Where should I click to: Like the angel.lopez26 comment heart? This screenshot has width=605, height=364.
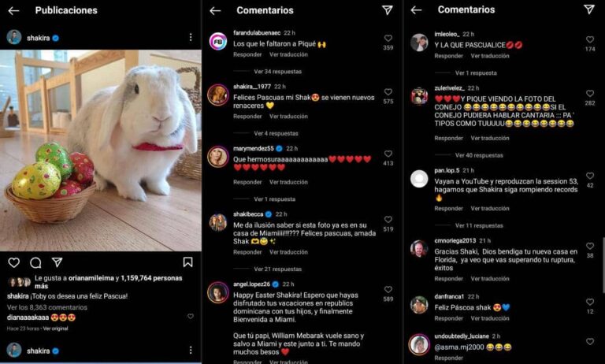point(388,289)
